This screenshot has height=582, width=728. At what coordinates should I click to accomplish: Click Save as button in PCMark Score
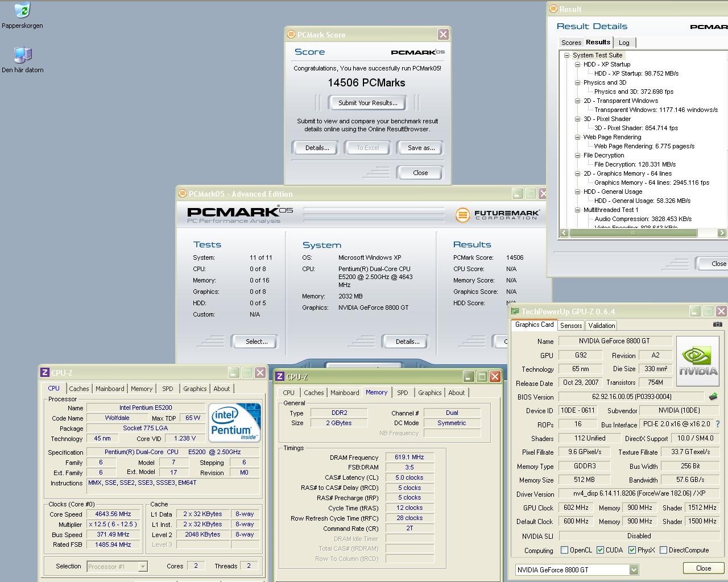[421, 148]
